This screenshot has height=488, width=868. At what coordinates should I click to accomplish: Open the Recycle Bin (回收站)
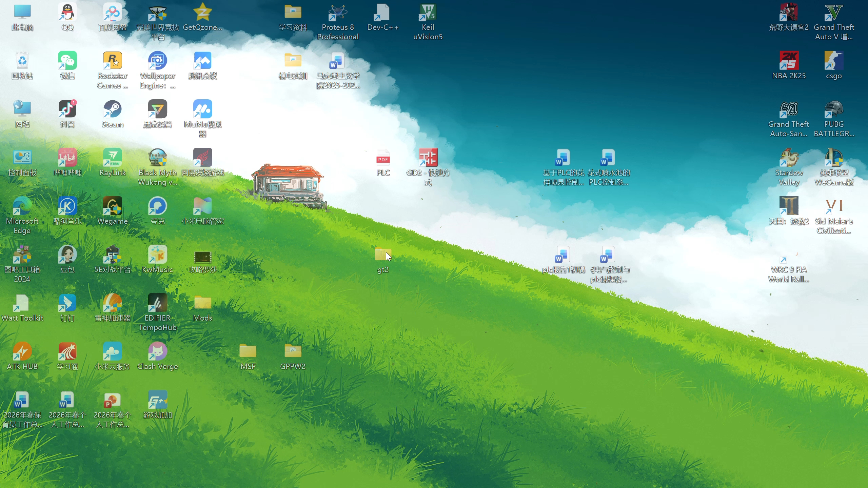click(x=22, y=61)
